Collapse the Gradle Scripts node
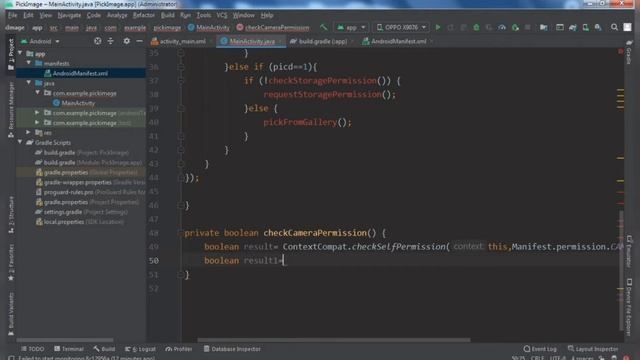 (20, 142)
